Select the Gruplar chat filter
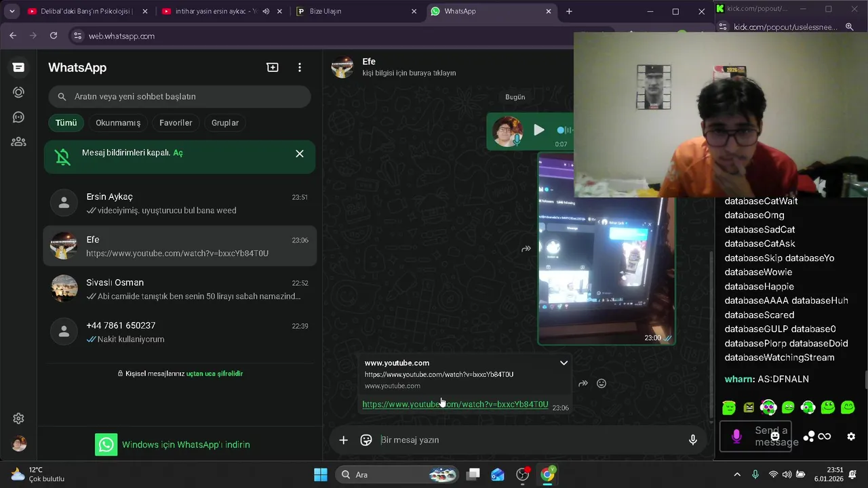This screenshot has height=488, width=868. [225, 123]
